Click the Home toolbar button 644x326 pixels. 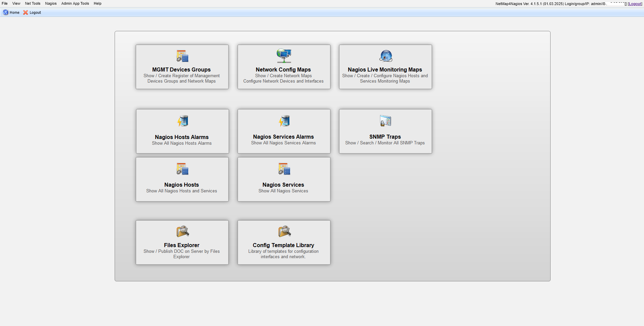(x=11, y=12)
